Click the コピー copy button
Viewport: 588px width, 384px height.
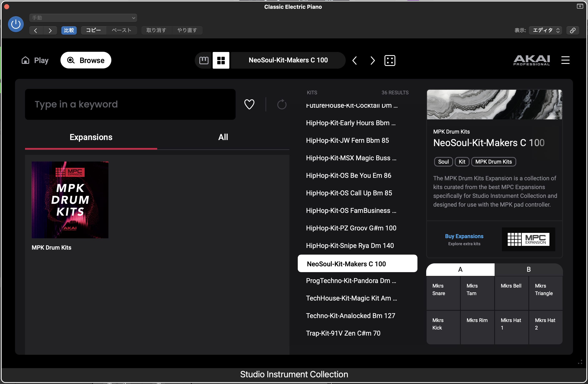(93, 30)
